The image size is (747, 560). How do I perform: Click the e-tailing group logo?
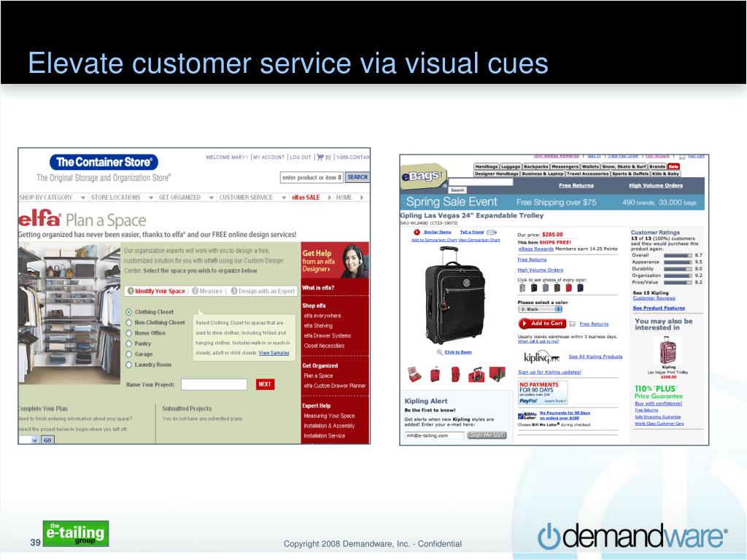click(x=76, y=533)
